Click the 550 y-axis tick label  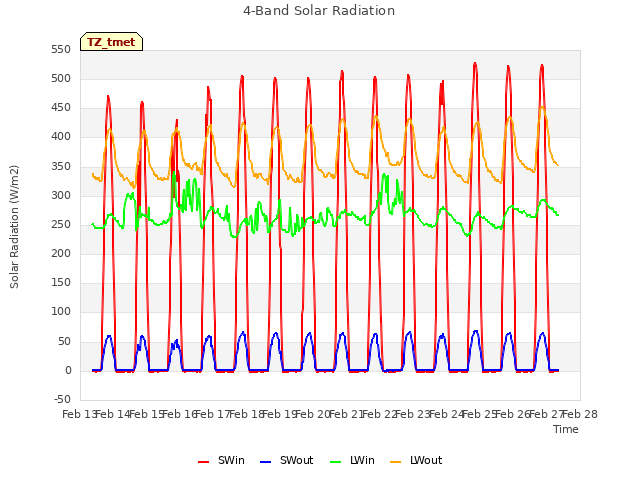click(x=61, y=50)
